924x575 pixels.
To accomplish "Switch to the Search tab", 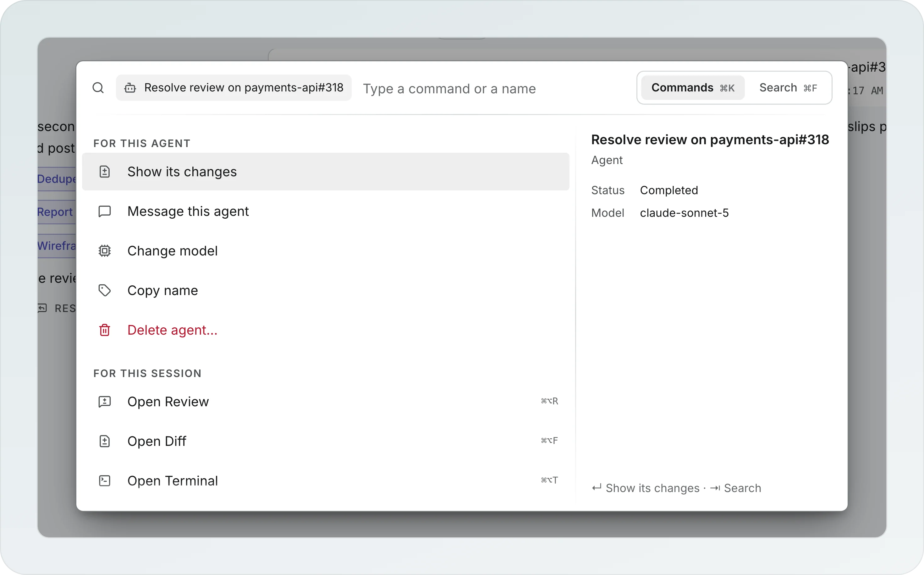I will [x=788, y=88].
